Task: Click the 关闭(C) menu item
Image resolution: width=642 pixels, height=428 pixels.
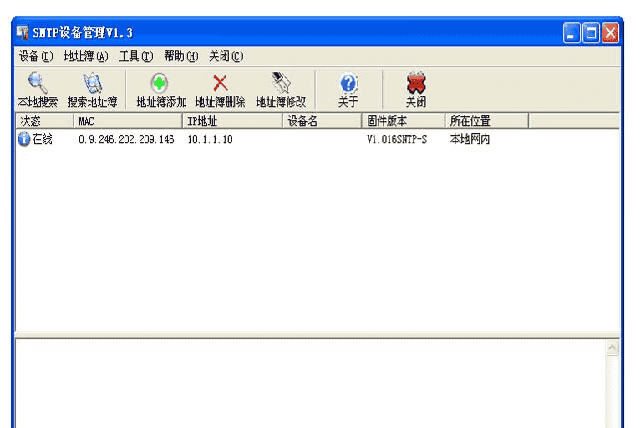Action: (x=225, y=56)
